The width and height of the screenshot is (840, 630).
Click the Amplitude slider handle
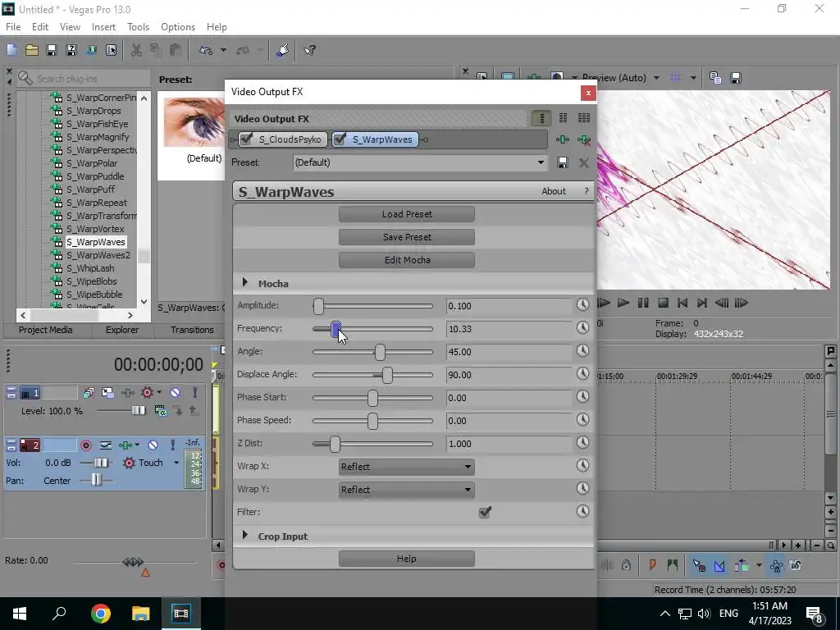pyautogui.click(x=319, y=306)
